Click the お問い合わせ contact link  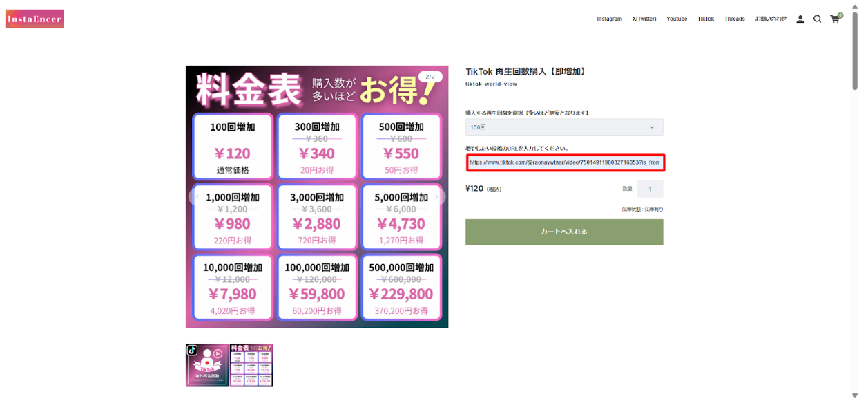coord(770,19)
